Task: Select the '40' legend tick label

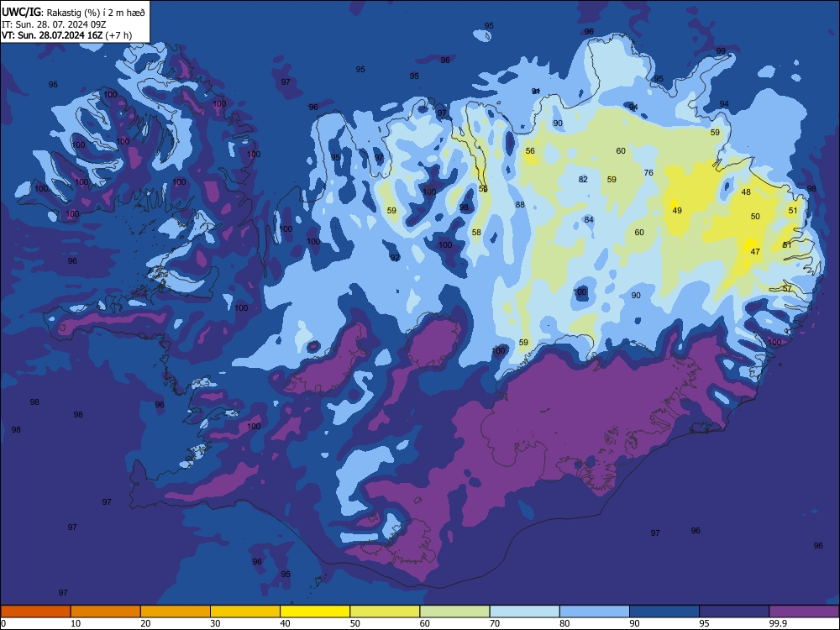Action: 285,623
